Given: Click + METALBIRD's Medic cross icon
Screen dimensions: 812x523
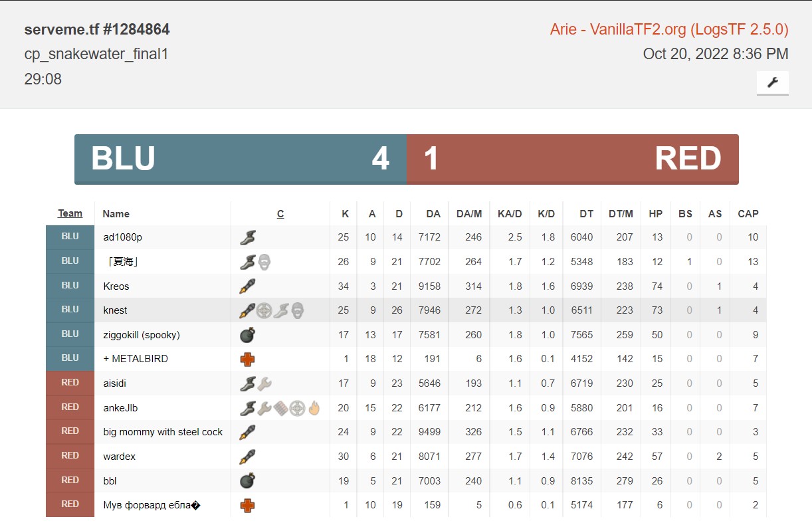Looking at the screenshot, I should pos(247,359).
